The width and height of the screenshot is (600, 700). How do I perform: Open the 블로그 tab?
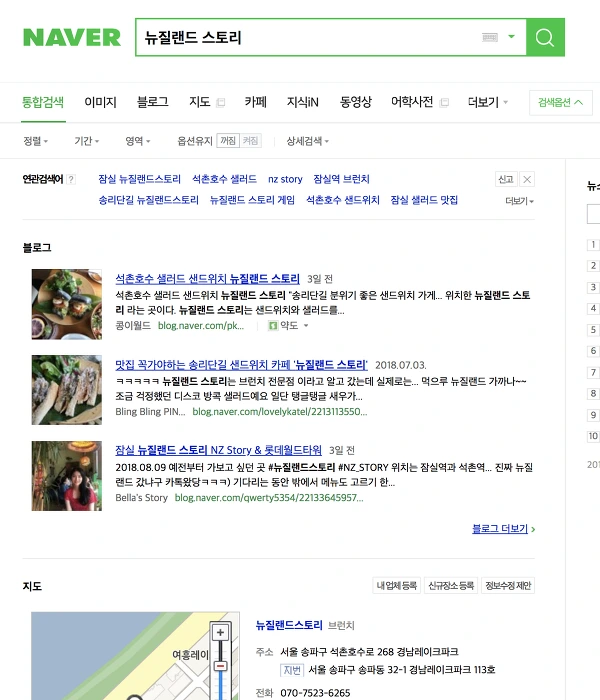tap(153, 102)
